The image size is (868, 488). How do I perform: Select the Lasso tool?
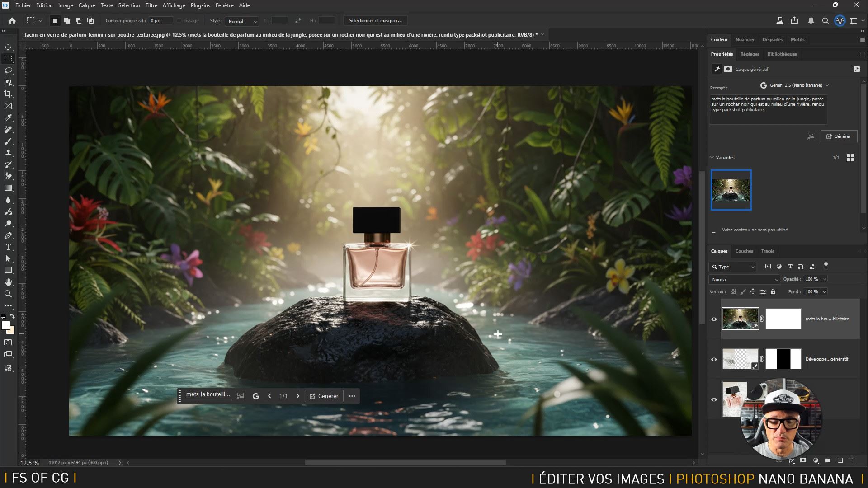coord(8,70)
